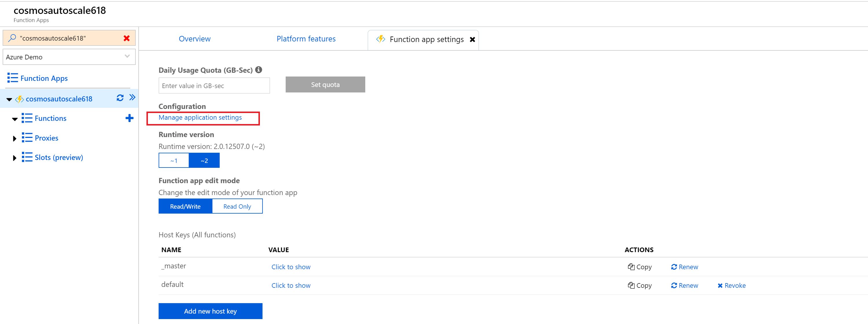Click Add new host key button
868x324 pixels.
[x=210, y=311]
